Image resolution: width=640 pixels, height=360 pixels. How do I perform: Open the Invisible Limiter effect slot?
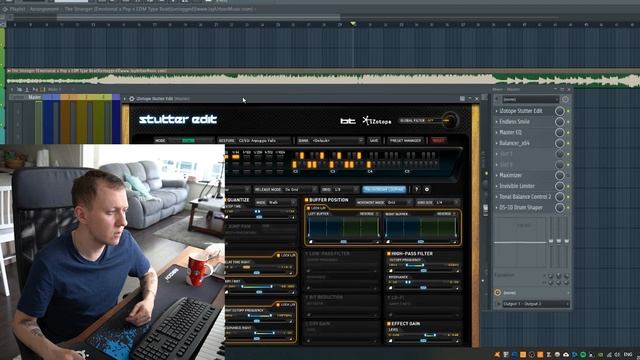point(517,186)
